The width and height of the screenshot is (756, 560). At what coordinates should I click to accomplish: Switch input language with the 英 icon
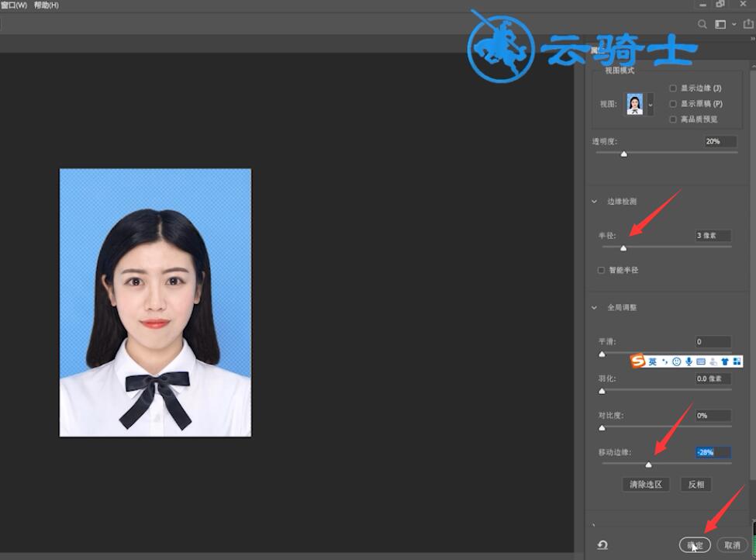click(x=652, y=361)
